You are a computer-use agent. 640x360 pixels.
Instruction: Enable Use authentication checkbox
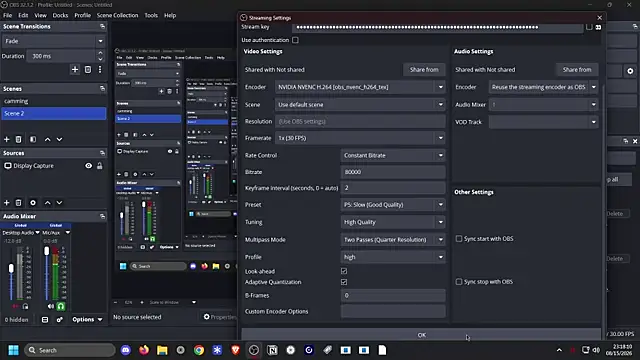pyautogui.click(x=295, y=40)
